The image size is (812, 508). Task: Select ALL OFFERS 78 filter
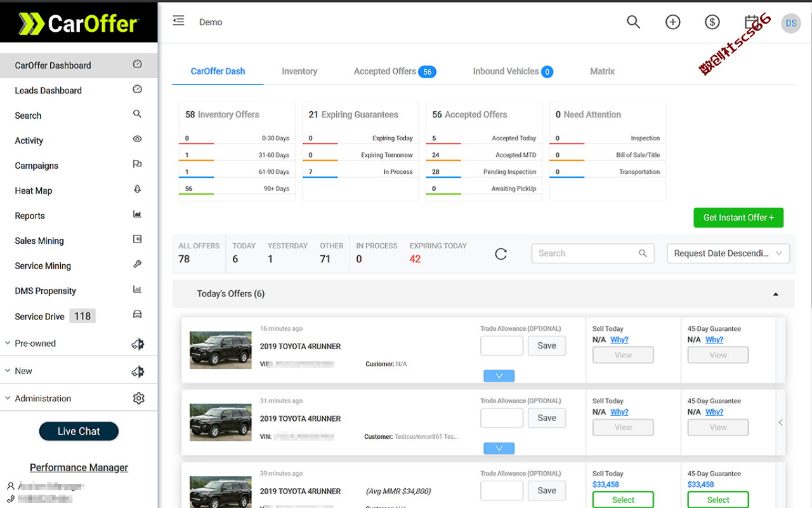[199, 253]
